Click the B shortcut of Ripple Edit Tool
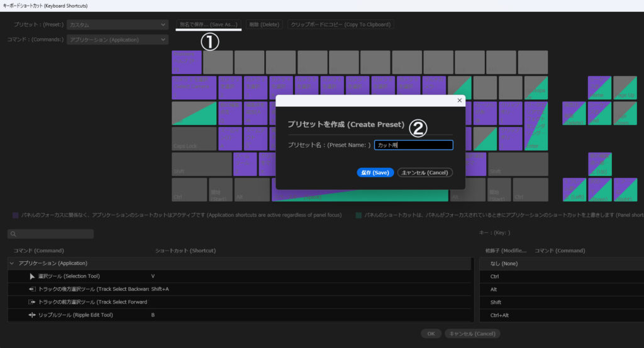Image resolution: width=644 pixels, height=348 pixels. coord(153,315)
